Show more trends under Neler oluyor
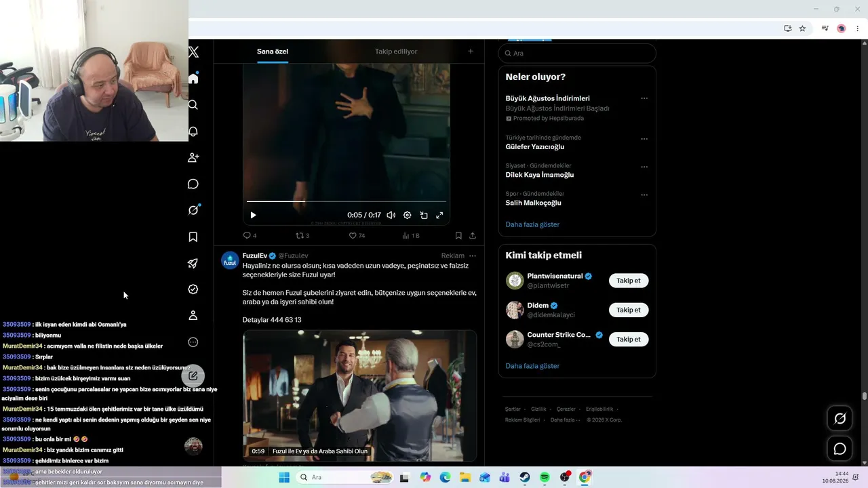This screenshot has width=868, height=488. click(532, 224)
